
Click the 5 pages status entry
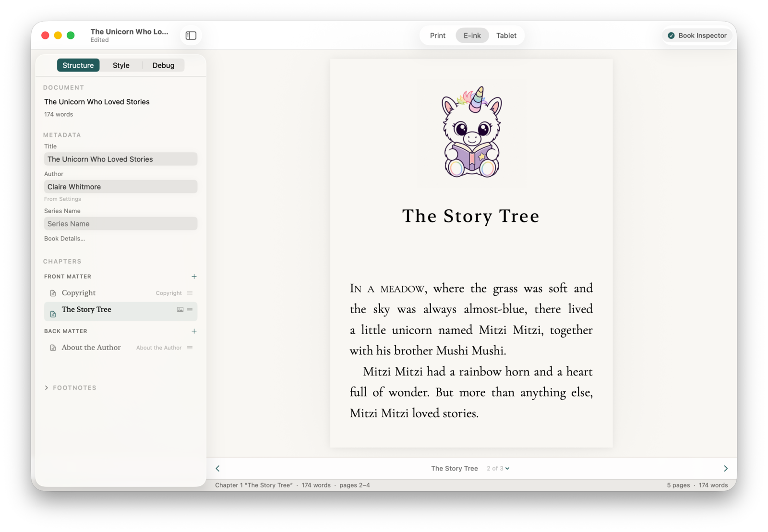coord(678,485)
